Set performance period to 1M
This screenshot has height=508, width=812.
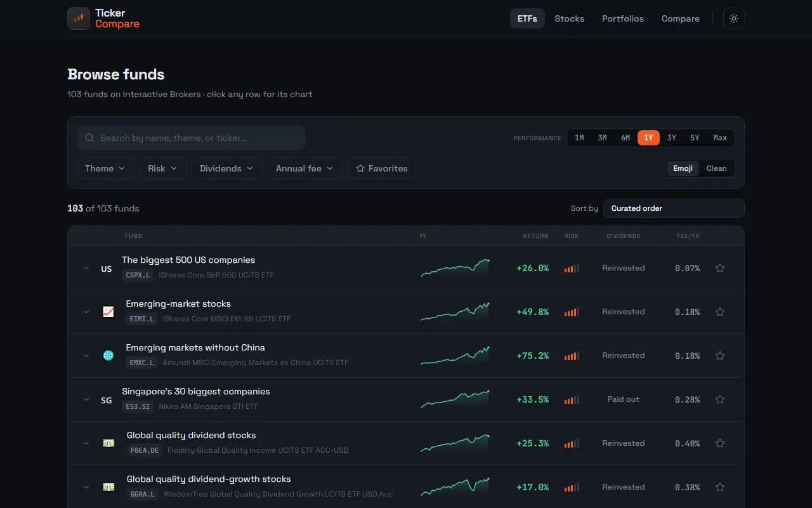click(579, 138)
